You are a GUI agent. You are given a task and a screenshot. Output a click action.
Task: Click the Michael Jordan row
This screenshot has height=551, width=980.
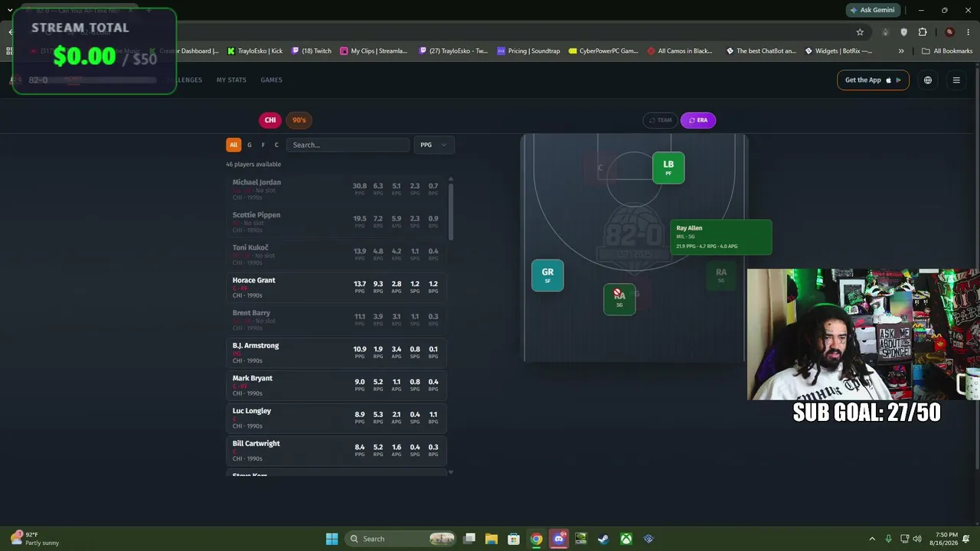(336, 190)
